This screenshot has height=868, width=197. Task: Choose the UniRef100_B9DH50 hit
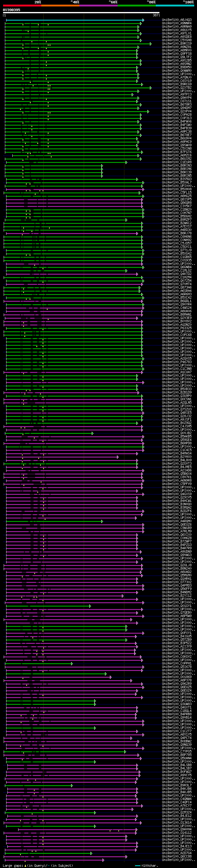coord(177,67)
